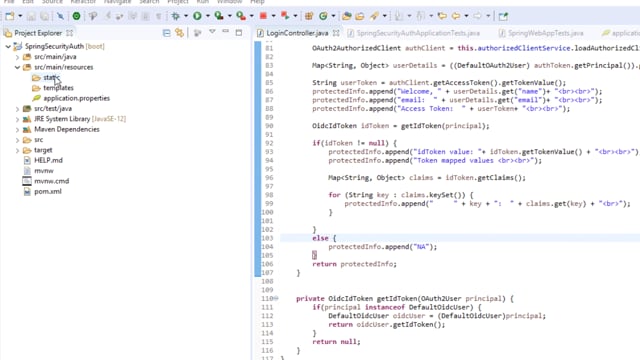
Task: Click the External Tools run icon
Action: (x=241, y=16)
